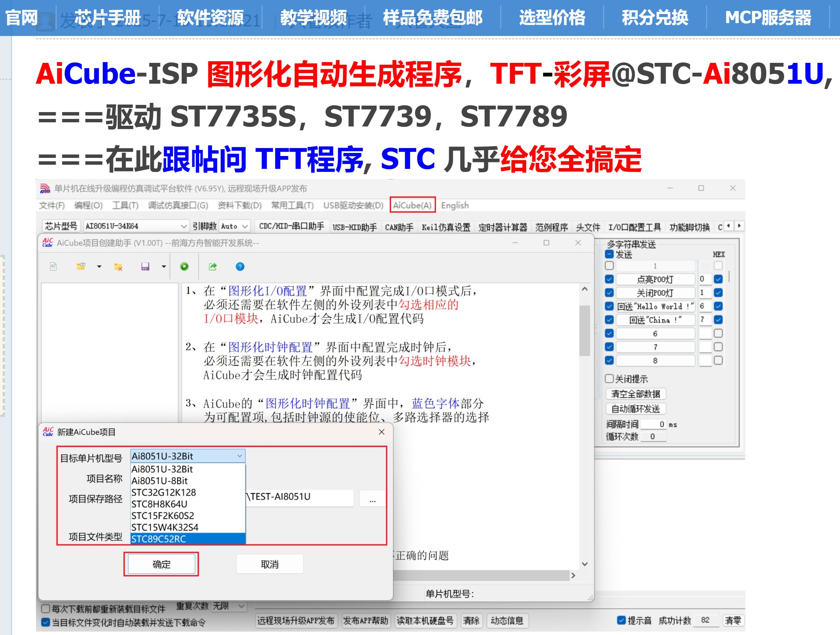Switch to Keil仿真设置 tab
Screen dimensions: 840x635
[x=446, y=228]
